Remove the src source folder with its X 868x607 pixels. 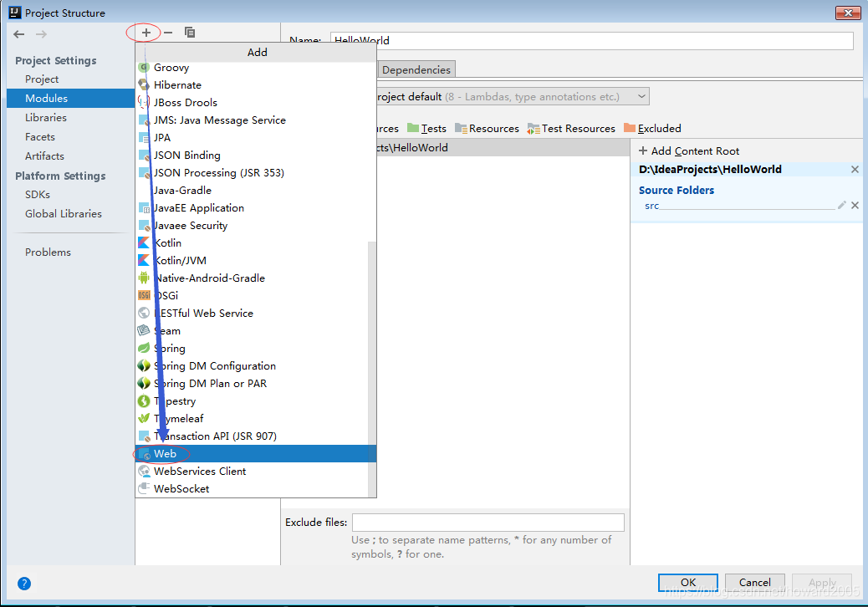(855, 206)
